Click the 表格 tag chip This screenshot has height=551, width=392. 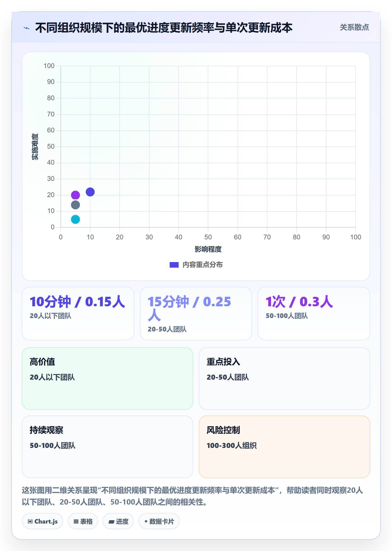83,521
